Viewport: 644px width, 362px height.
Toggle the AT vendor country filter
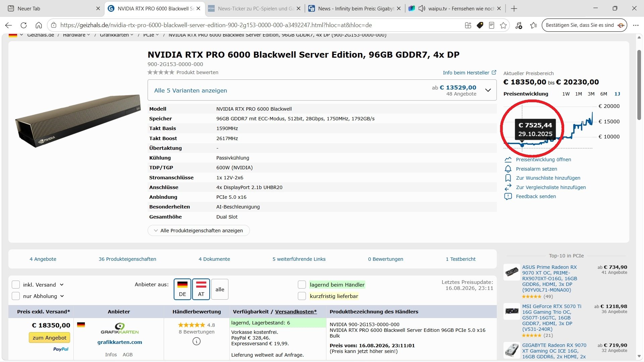(201, 289)
